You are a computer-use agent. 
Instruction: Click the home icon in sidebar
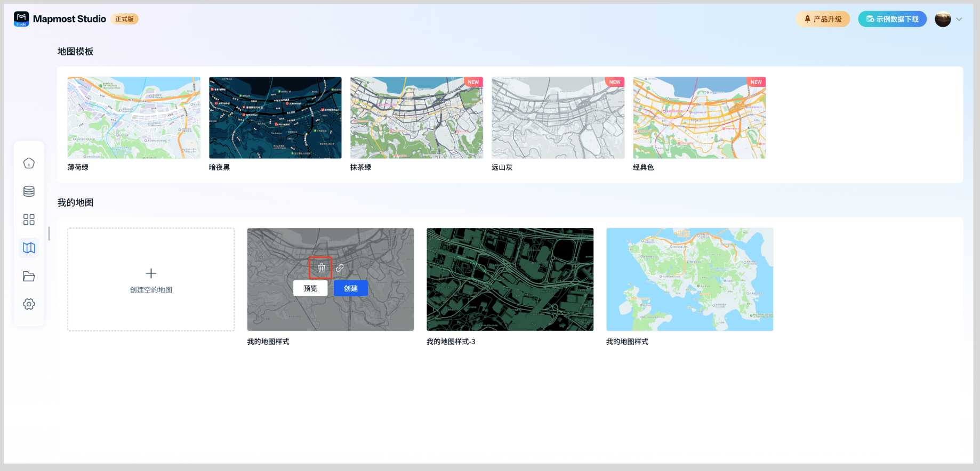pyautogui.click(x=29, y=163)
